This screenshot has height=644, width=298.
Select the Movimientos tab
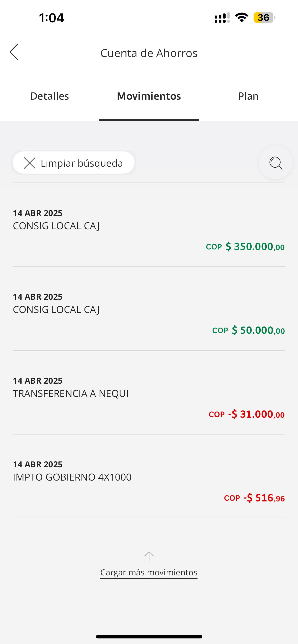pyautogui.click(x=149, y=96)
